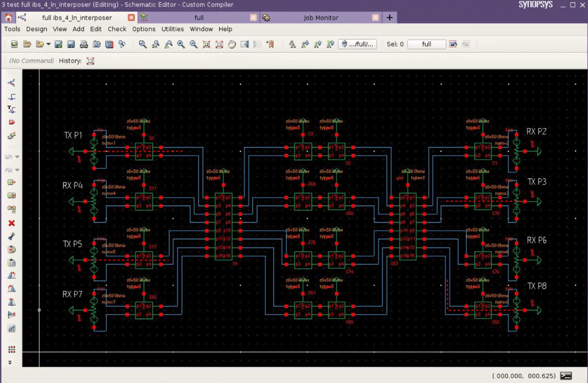Click the return to top hierarchy icon
This screenshot has height=383, width=588.
tap(331, 44)
